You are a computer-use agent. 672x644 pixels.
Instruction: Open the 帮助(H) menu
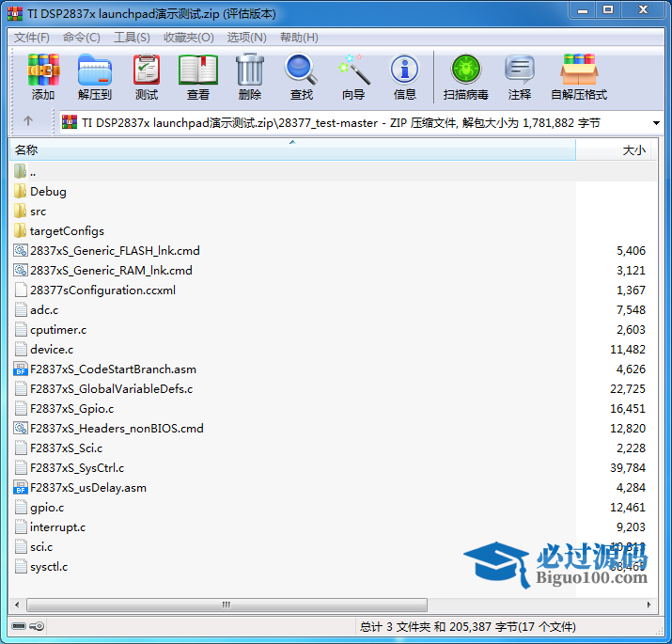[299, 38]
